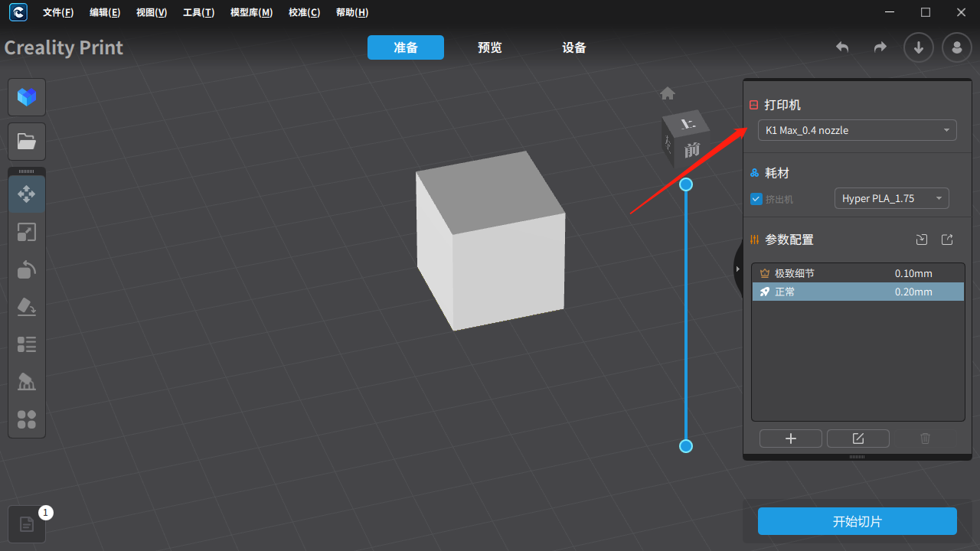Screen dimensions: 980x551
Task: Reset view with the home icon
Action: point(668,93)
